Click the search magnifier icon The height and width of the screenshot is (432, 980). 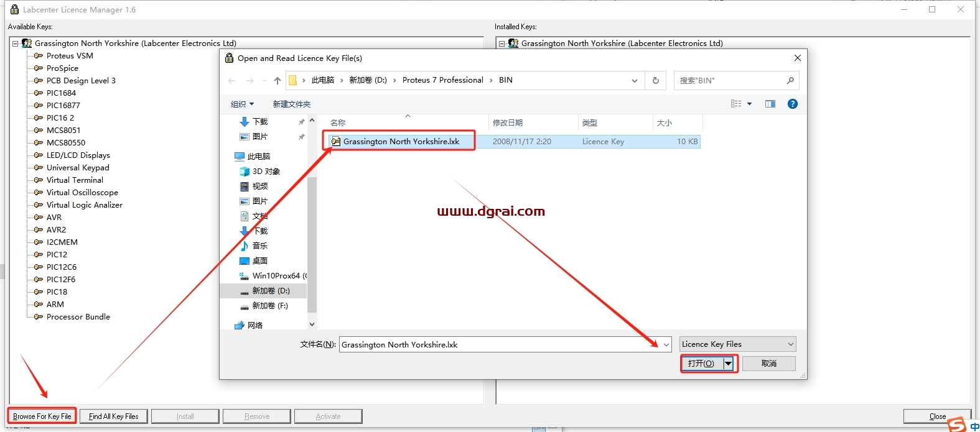pyautogui.click(x=790, y=80)
